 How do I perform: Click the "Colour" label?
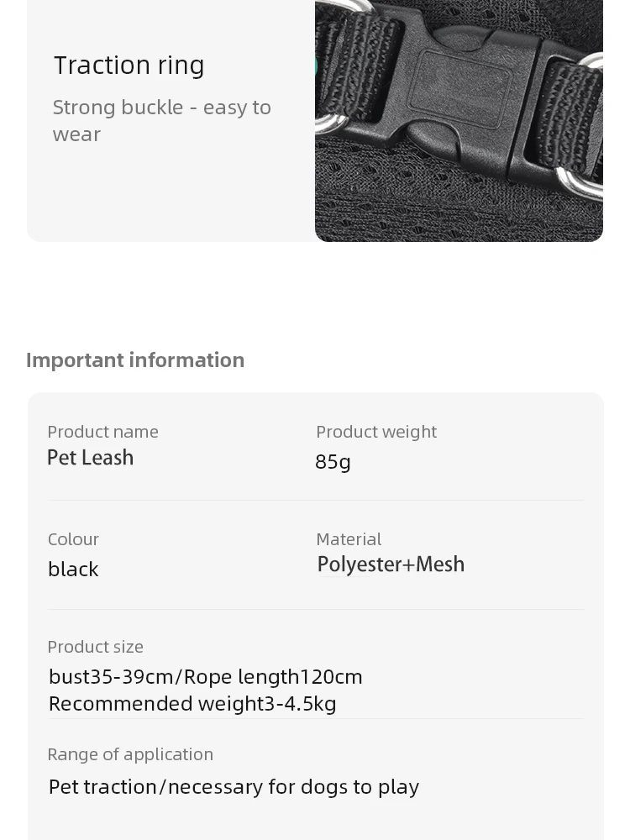point(73,539)
